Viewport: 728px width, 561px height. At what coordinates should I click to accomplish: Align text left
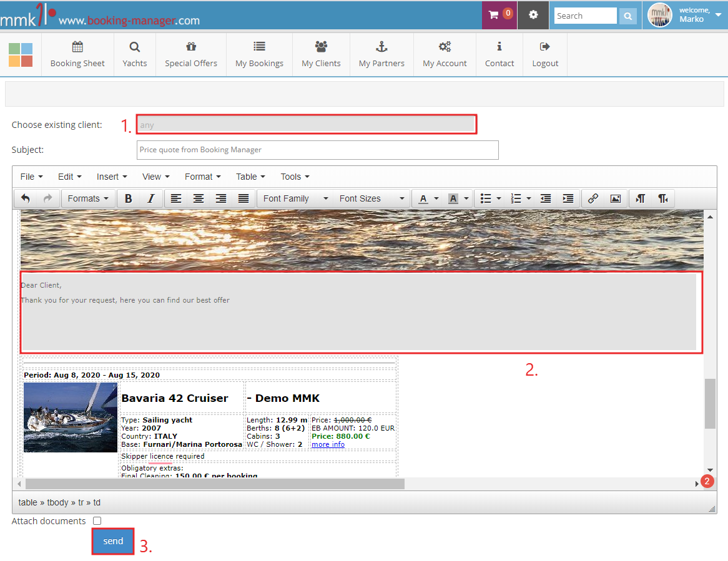click(176, 198)
